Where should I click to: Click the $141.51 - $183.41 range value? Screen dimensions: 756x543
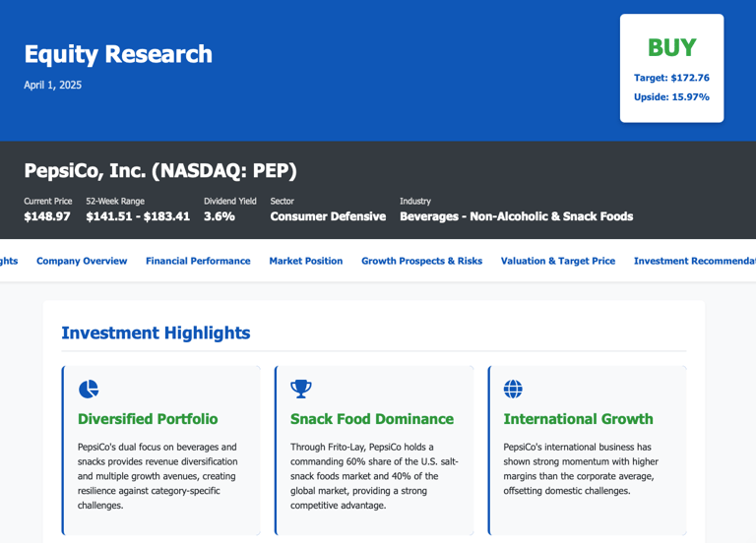138,216
